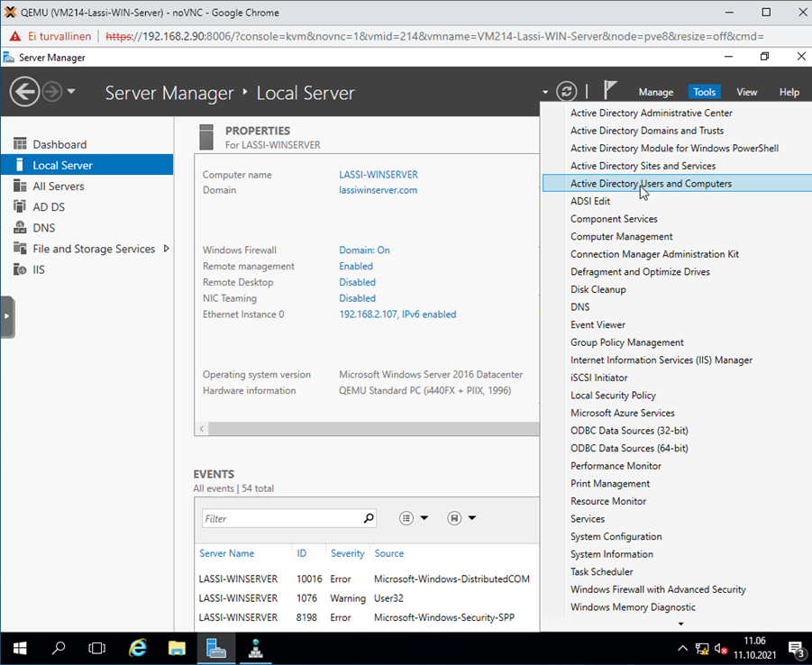
Task: Expand File and Storage Services submenu arrow
Action: click(166, 249)
